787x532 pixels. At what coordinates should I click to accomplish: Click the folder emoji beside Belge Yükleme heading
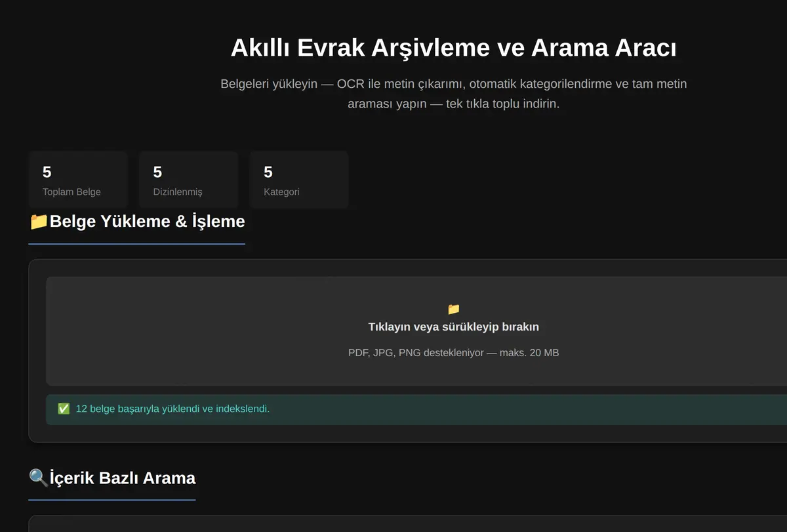tap(39, 222)
